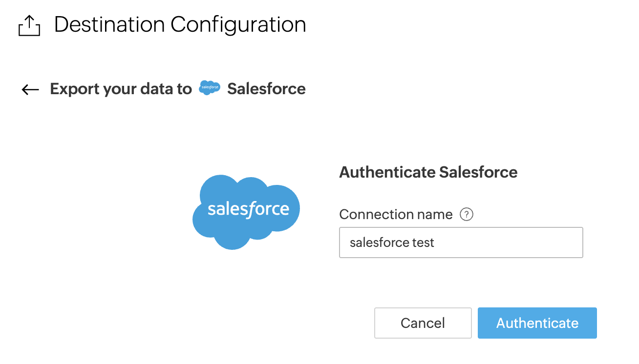Open help tooltip for Connection name
Viewport: 639px width, 364px height.
pyautogui.click(x=467, y=214)
